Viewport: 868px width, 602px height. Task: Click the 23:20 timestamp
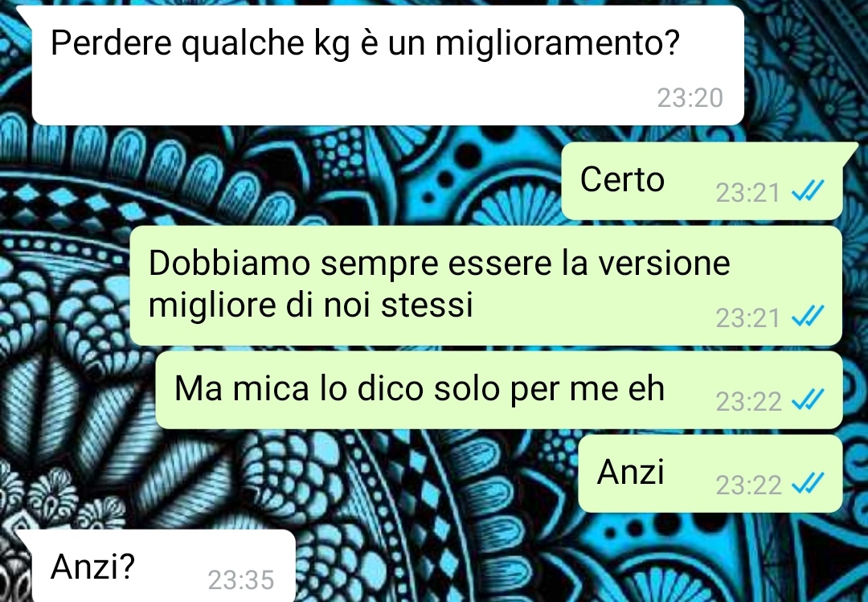[x=690, y=98]
